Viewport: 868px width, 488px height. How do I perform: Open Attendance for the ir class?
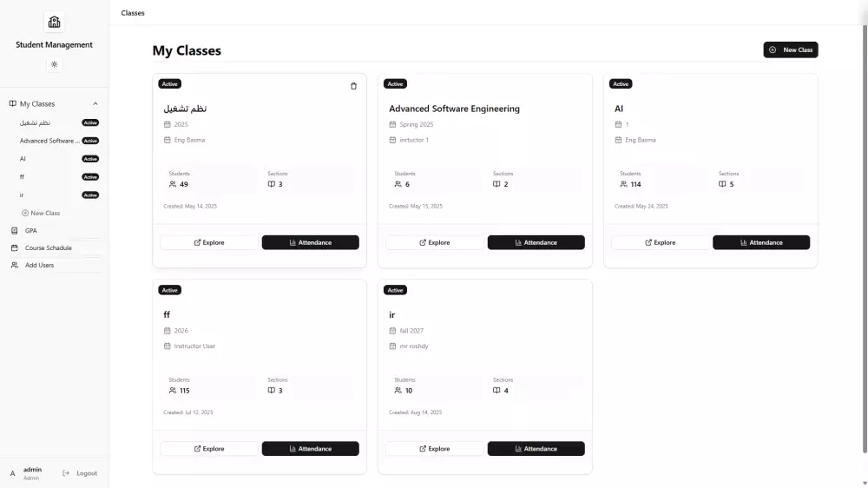(x=536, y=449)
